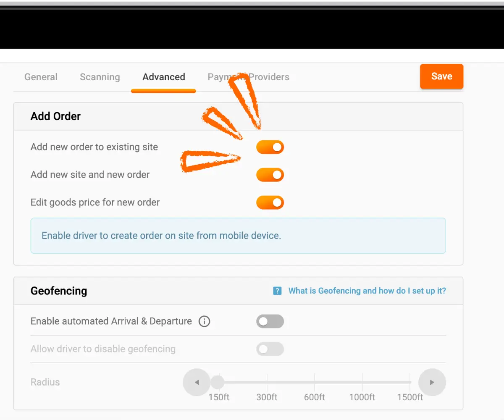This screenshot has height=420, width=504.
Task: Enable automated Arrival & Departure switch
Action: coord(270,321)
